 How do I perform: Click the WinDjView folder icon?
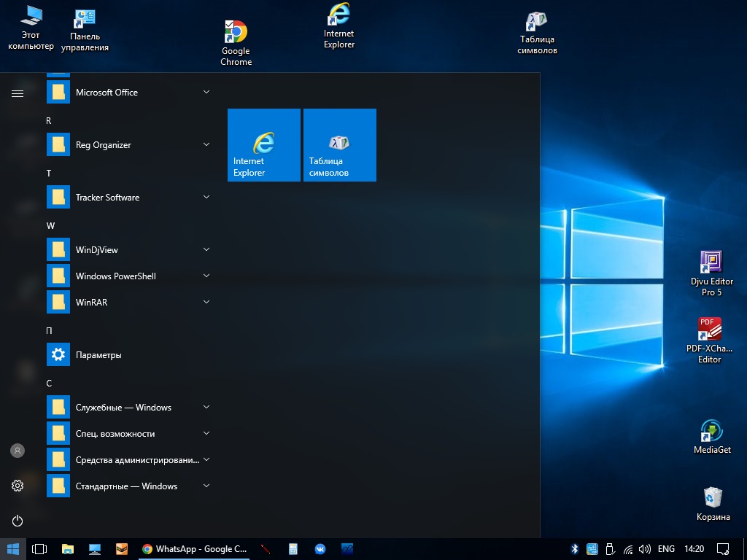point(58,249)
